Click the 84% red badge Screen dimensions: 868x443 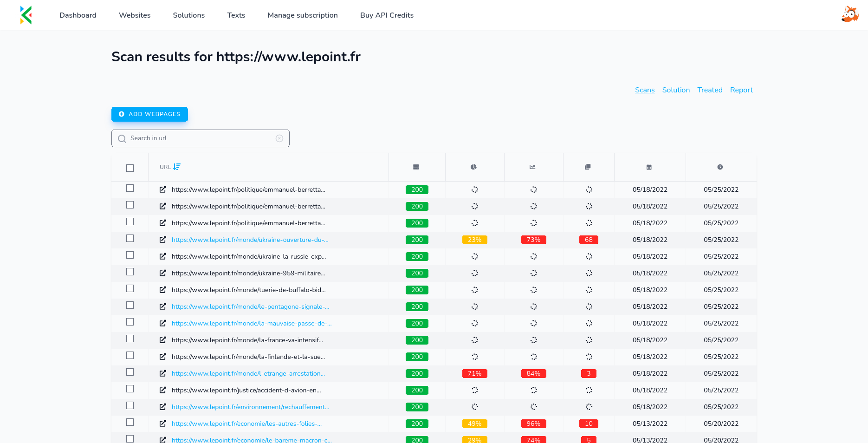click(x=533, y=373)
